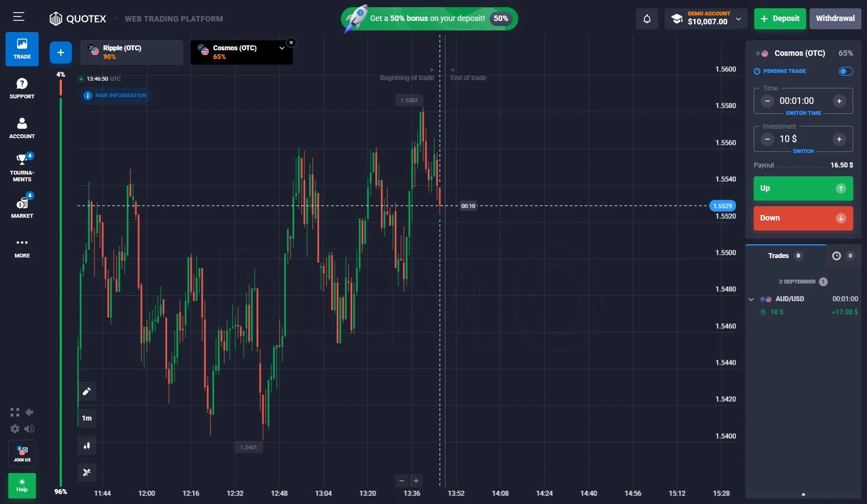Decrease trade time with minus button
Image resolution: width=867 pixels, height=504 pixels.
(768, 101)
